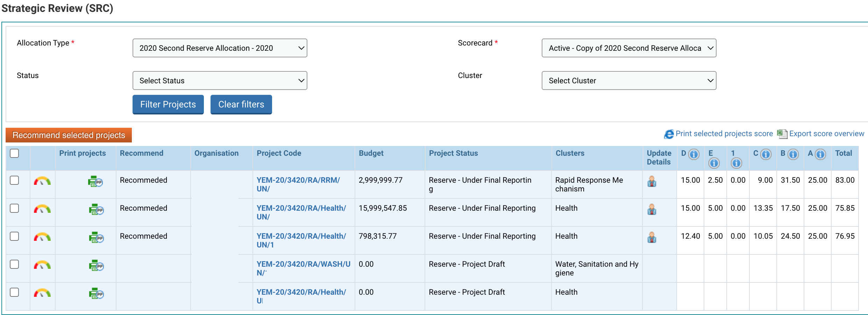Check the last Health draft row checkbox

click(14, 292)
